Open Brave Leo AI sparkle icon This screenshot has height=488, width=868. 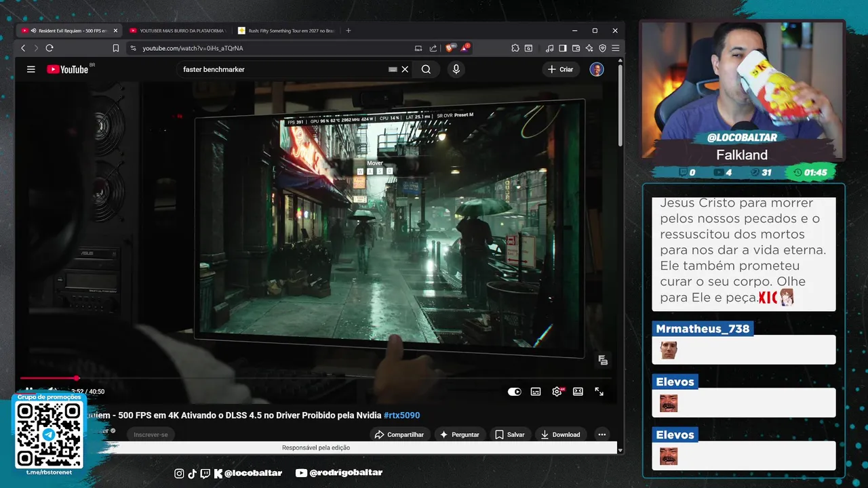pos(589,48)
